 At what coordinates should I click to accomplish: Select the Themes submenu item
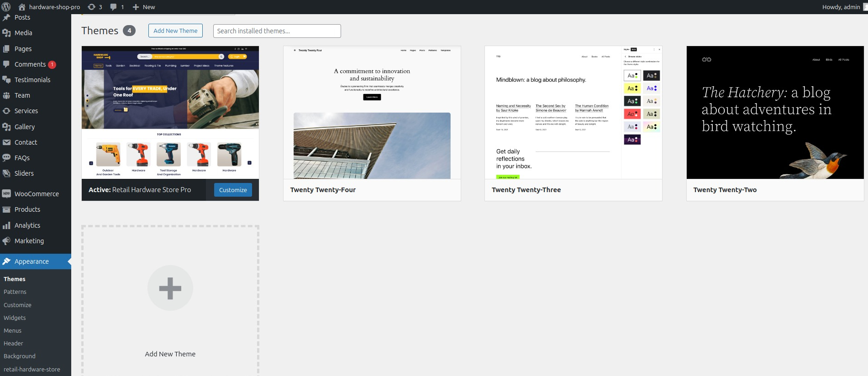tap(15, 279)
